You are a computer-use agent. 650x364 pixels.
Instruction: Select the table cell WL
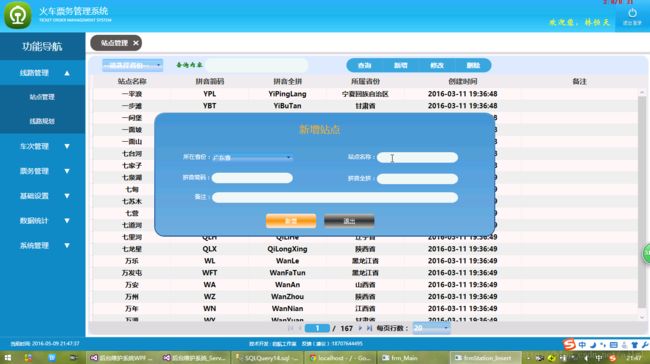pyautogui.click(x=209, y=261)
